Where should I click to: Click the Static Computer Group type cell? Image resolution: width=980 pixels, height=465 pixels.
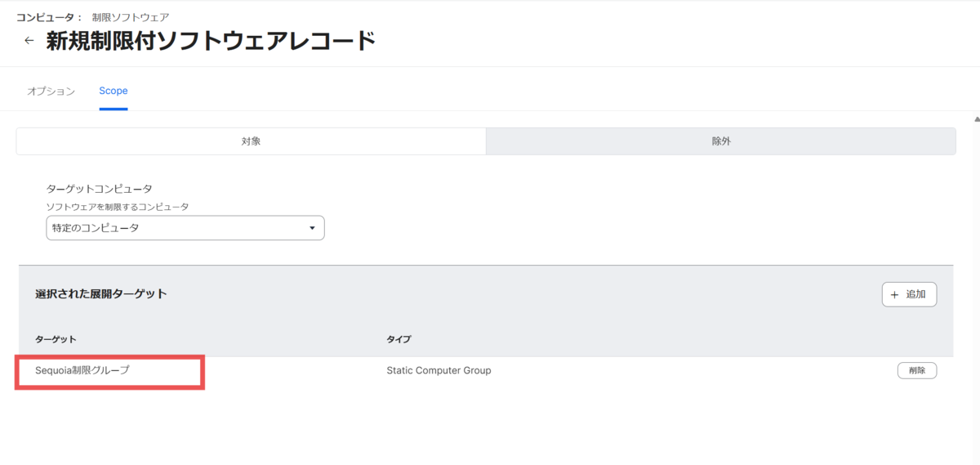click(439, 370)
